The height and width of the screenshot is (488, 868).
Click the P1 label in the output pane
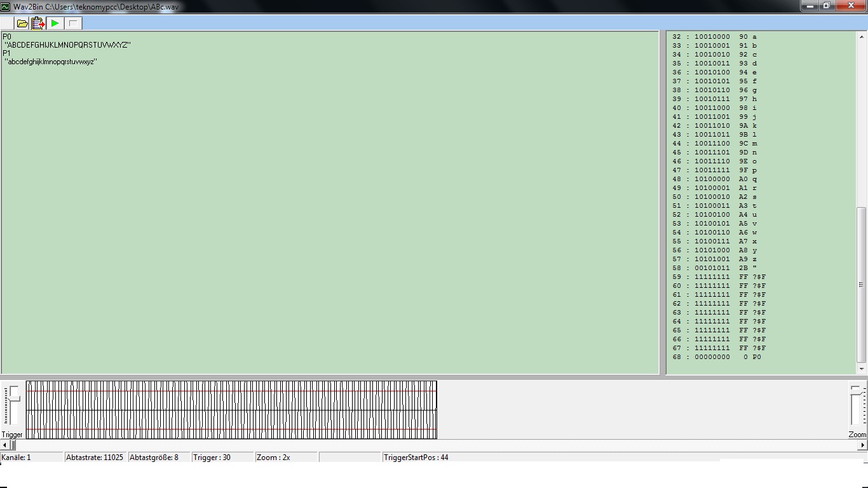coord(7,53)
